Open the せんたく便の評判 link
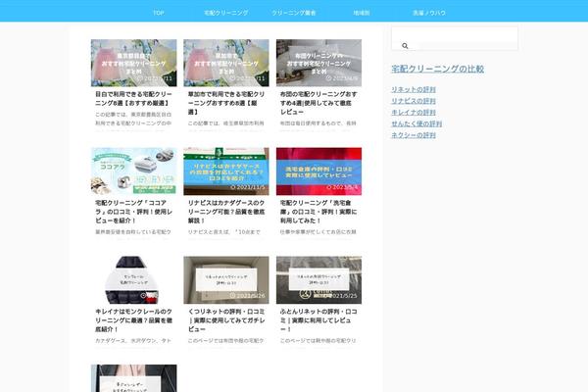Screen dimensions: 588x392 point(416,123)
